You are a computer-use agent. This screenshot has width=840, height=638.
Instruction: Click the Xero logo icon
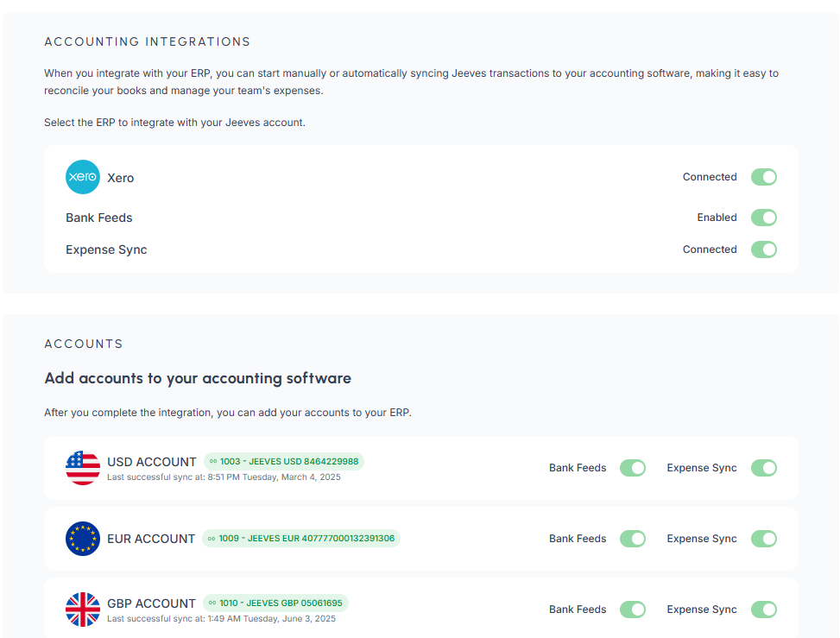coord(83,177)
